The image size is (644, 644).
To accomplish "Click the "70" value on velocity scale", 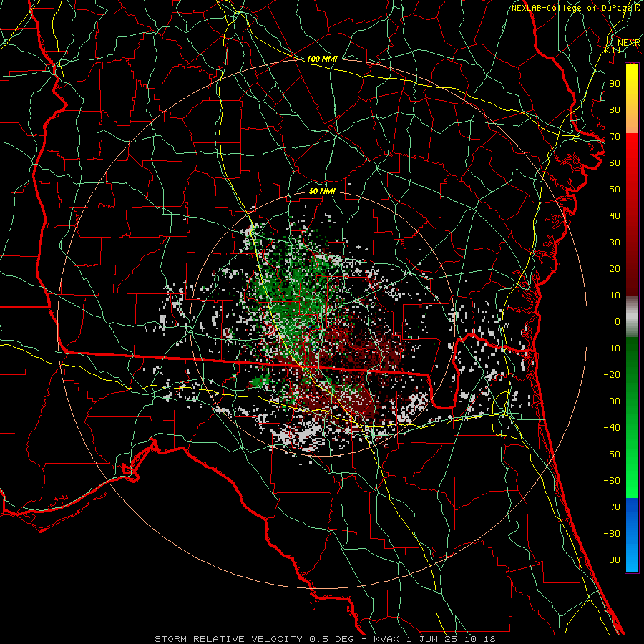I will point(615,137).
